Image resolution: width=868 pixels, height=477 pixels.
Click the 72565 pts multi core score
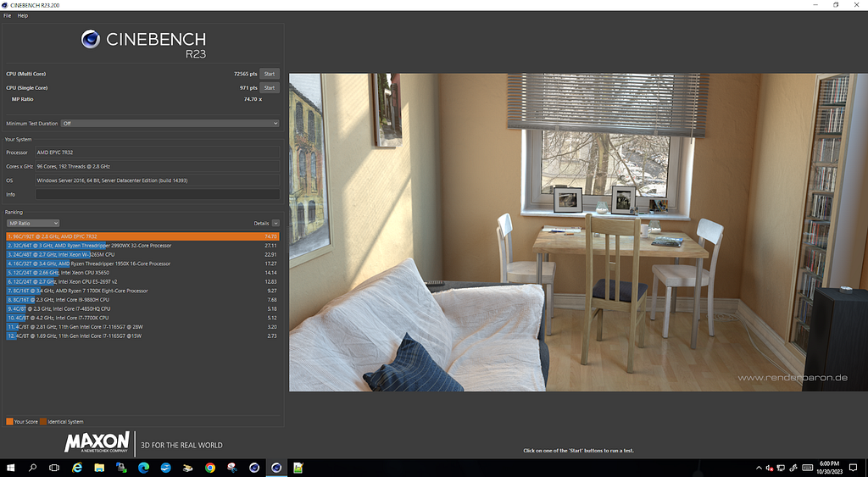point(245,74)
